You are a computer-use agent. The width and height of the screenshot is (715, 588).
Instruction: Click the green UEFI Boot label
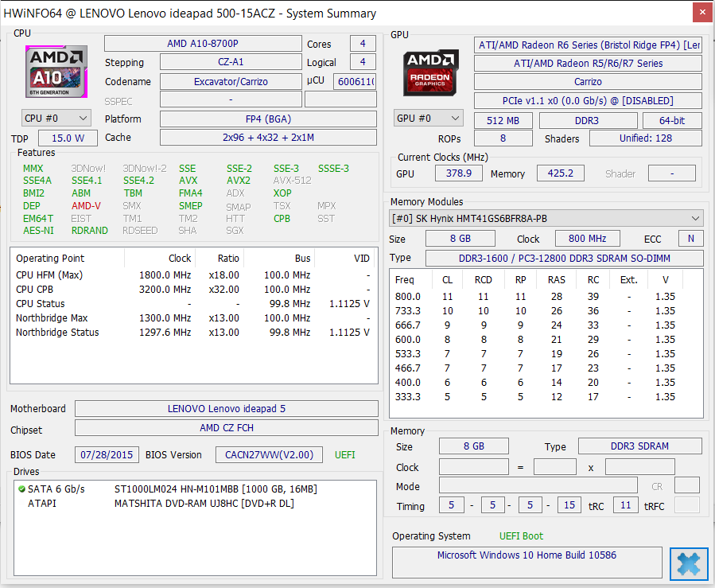[x=521, y=536]
